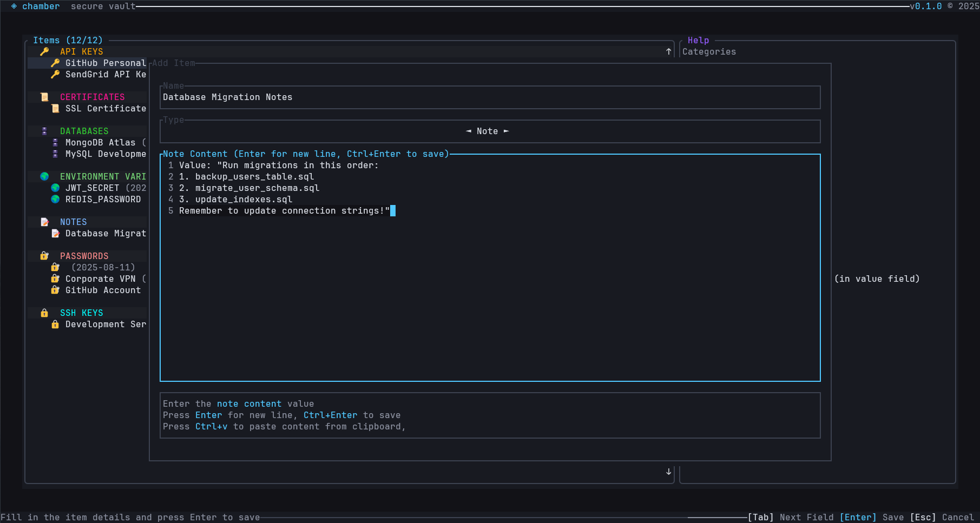Collapse the CERTIFICATES category

93,97
